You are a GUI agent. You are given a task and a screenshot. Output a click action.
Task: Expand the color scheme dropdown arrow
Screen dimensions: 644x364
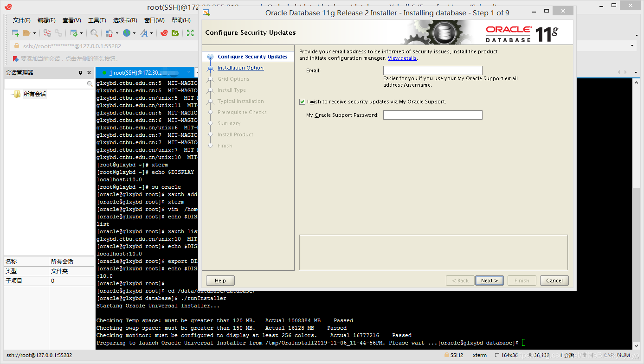pyautogui.click(x=116, y=33)
